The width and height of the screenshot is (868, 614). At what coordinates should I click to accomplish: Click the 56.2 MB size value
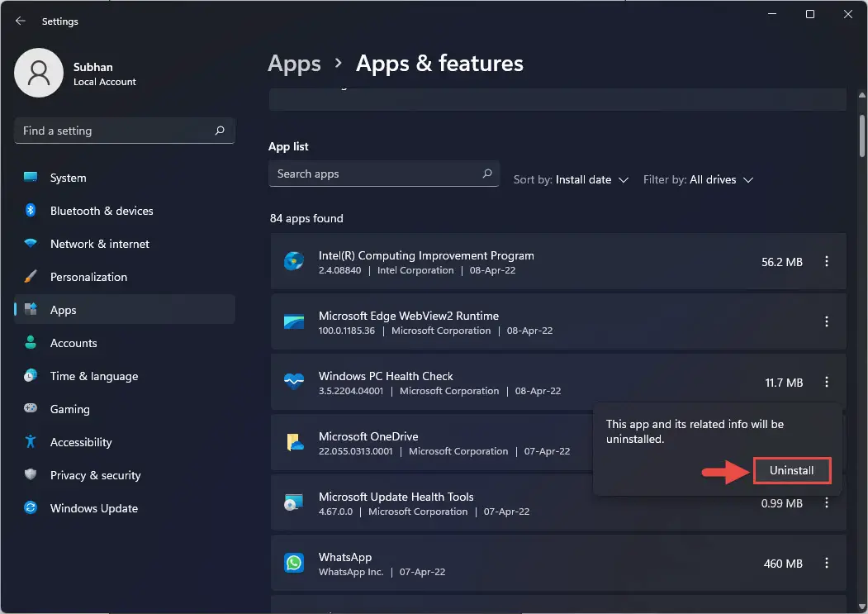pyautogui.click(x=781, y=262)
